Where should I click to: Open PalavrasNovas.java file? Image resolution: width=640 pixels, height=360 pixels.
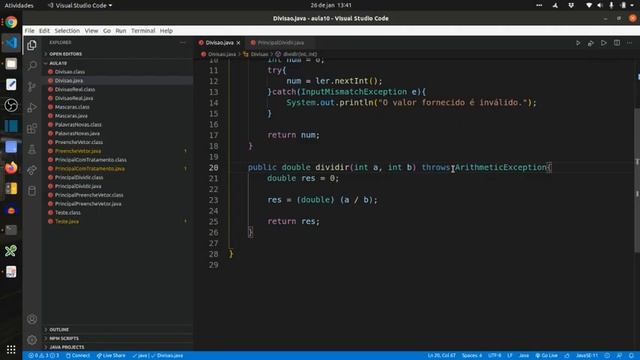pyautogui.click(x=77, y=133)
